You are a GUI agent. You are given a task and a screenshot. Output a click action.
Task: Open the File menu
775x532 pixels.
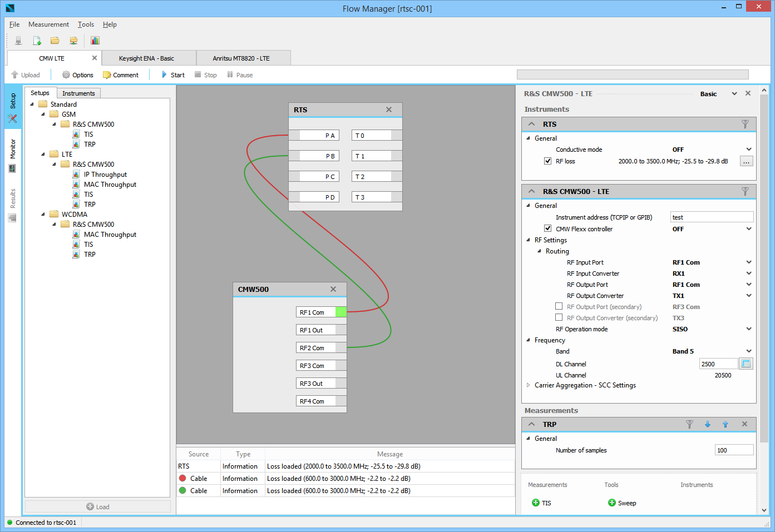coord(14,24)
